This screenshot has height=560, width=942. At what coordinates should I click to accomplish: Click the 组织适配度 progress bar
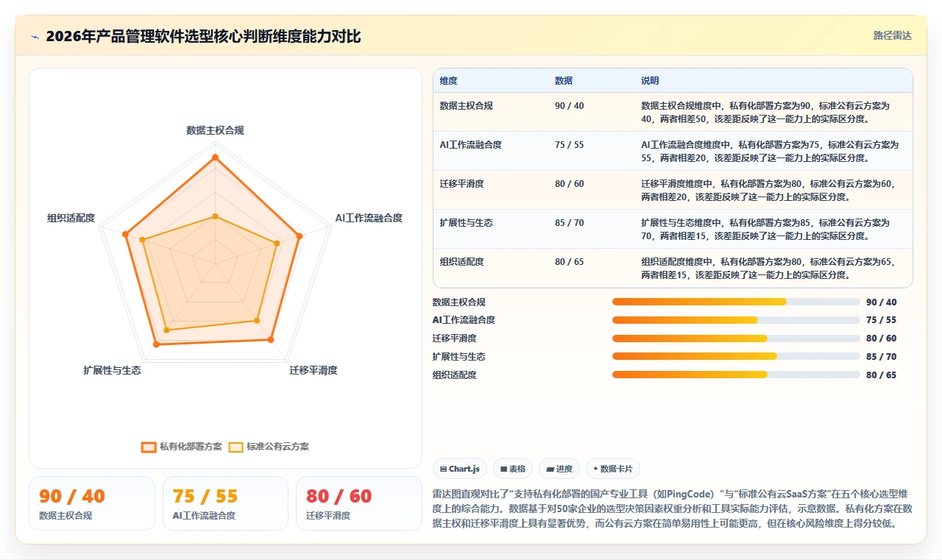tap(736, 375)
